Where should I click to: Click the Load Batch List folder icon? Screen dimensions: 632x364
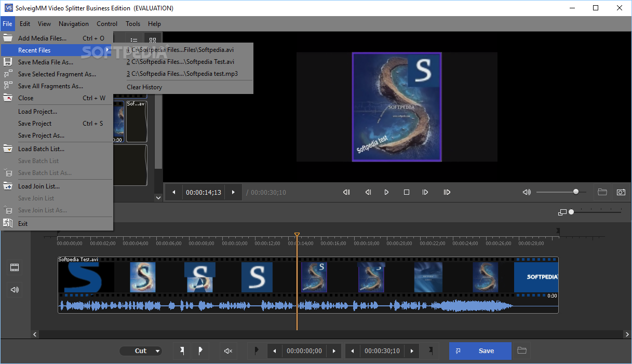pyautogui.click(x=8, y=149)
